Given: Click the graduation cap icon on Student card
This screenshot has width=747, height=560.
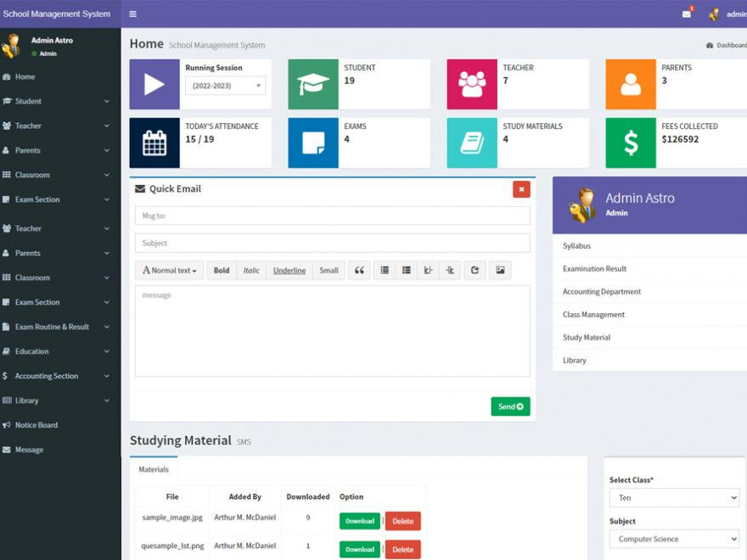Looking at the screenshot, I should 312,83.
